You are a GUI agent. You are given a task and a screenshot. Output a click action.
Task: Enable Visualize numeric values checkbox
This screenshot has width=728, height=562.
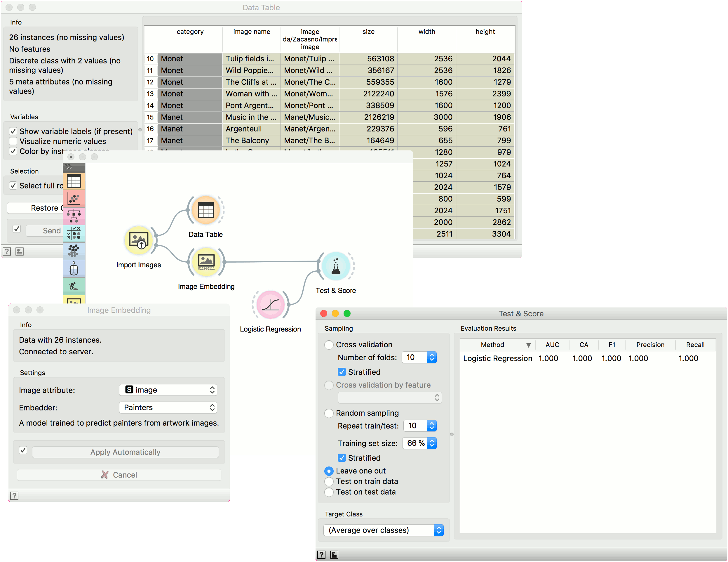click(x=13, y=141)
